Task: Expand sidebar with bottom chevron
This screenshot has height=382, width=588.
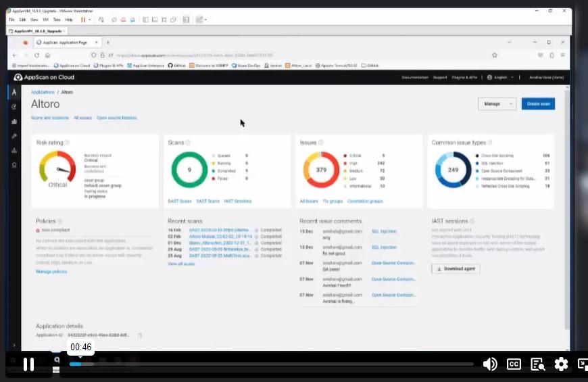Action: tap(14, 345)
